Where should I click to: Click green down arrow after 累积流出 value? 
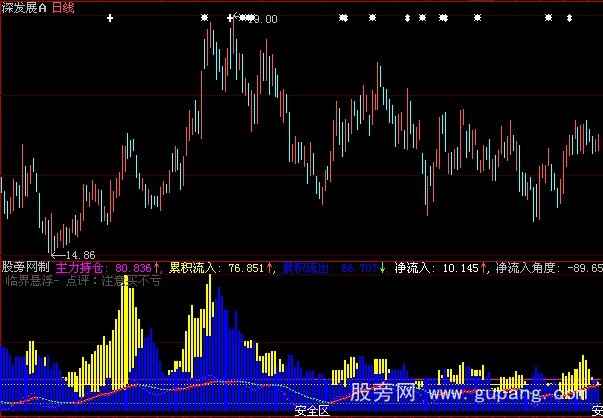pos(381,268)
